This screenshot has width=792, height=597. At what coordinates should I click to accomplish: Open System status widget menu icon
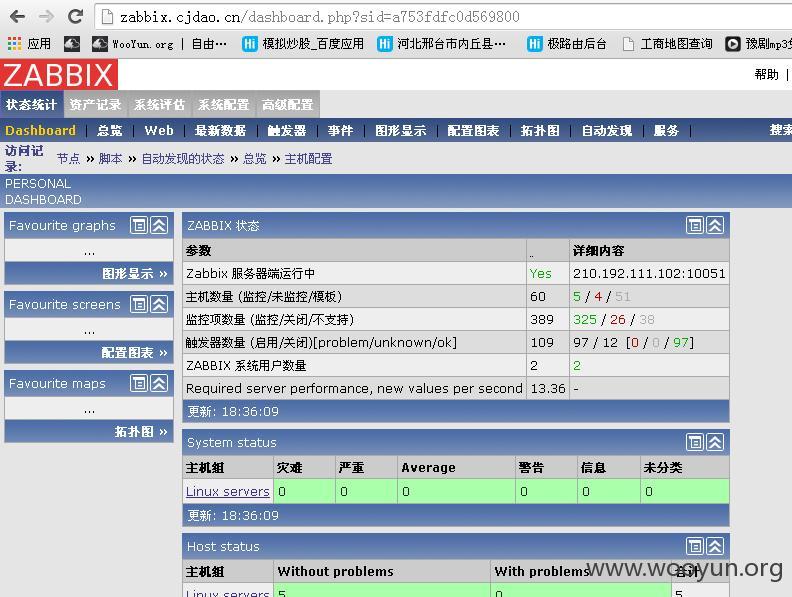pos(695,442)
